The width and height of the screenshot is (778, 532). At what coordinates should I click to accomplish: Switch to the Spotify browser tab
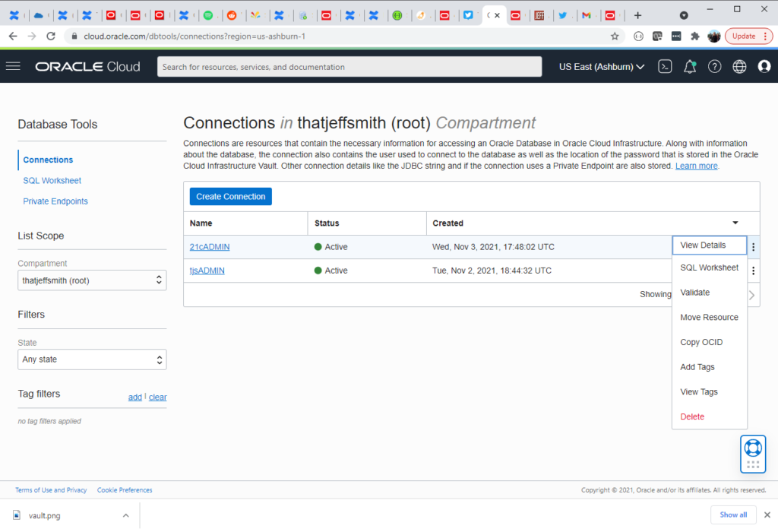coord(208,15)
